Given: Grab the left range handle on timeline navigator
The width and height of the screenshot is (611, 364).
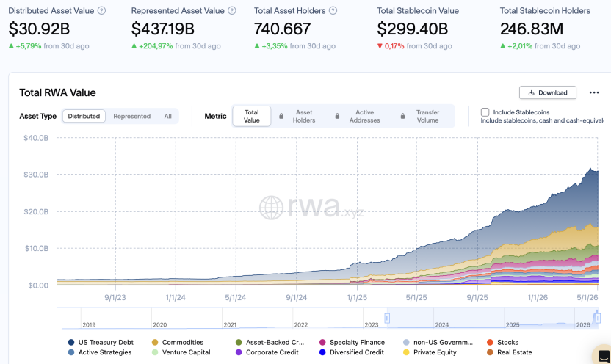Looking at the screenshot, I should tap(387, 318).
